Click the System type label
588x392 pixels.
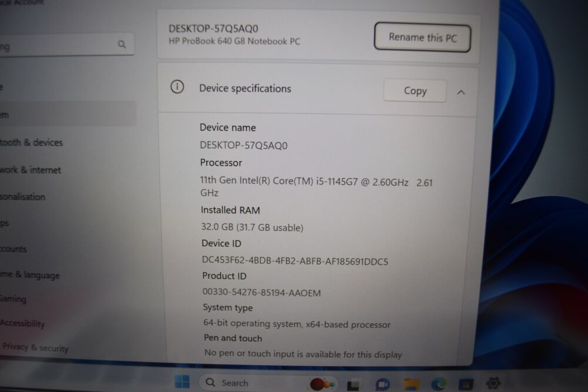click(228, 308)
